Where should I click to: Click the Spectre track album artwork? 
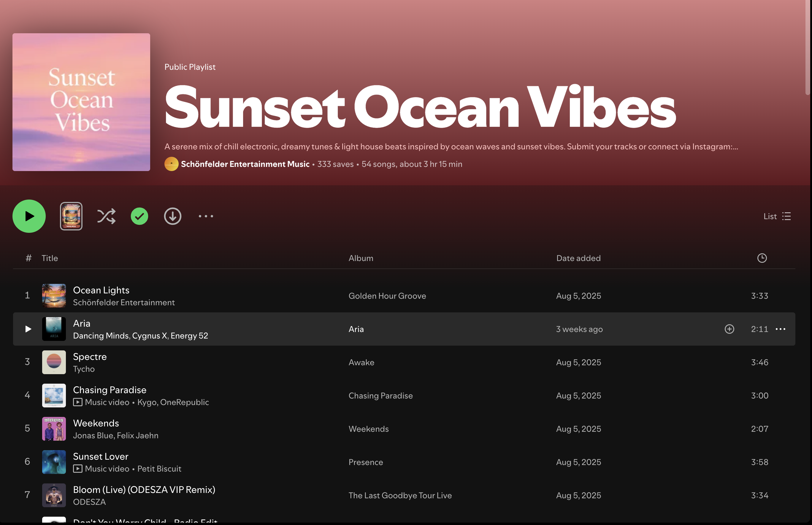tap(54, 362)
